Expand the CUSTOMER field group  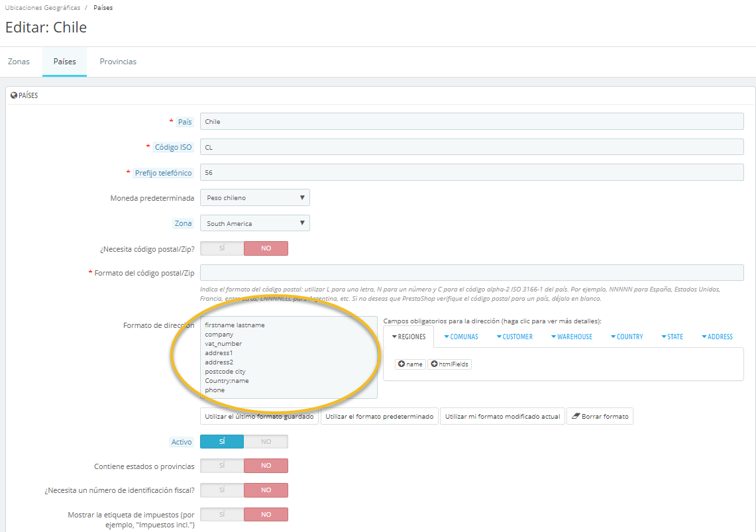(514, 337)
